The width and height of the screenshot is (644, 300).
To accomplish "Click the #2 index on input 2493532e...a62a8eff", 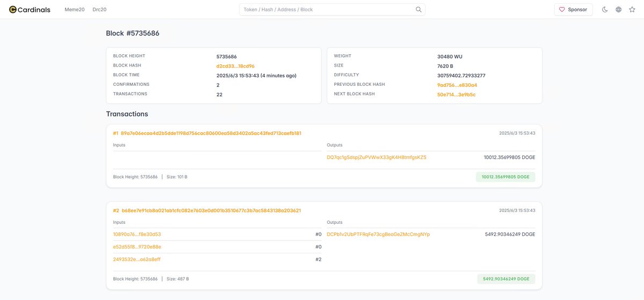I will point(318,259).
